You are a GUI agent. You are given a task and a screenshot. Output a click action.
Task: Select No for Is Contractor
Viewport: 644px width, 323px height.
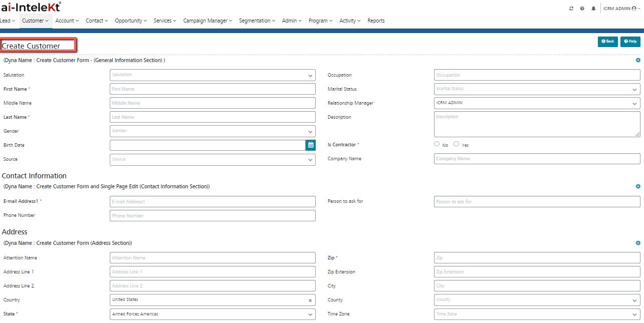coord(437,144)
